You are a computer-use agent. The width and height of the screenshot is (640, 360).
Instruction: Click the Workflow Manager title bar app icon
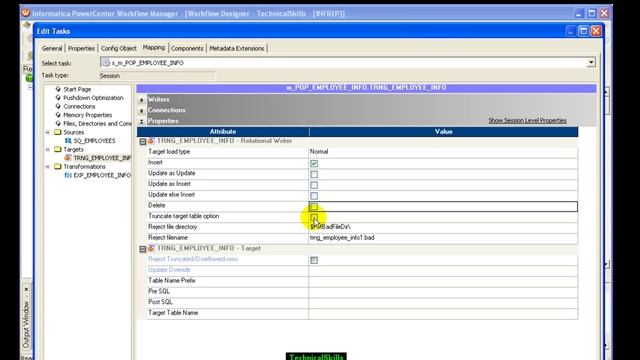pyautogui.click(x=26, y=13)
